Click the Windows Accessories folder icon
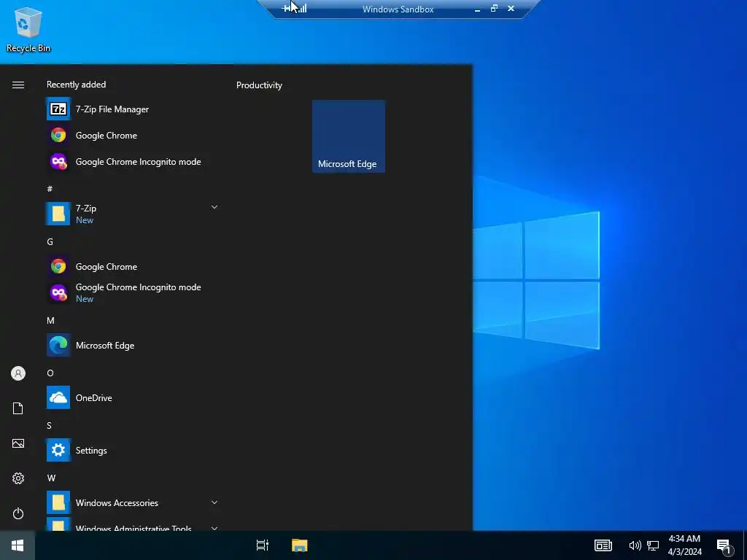The image size is (747, 560). (x=58, y=502)
